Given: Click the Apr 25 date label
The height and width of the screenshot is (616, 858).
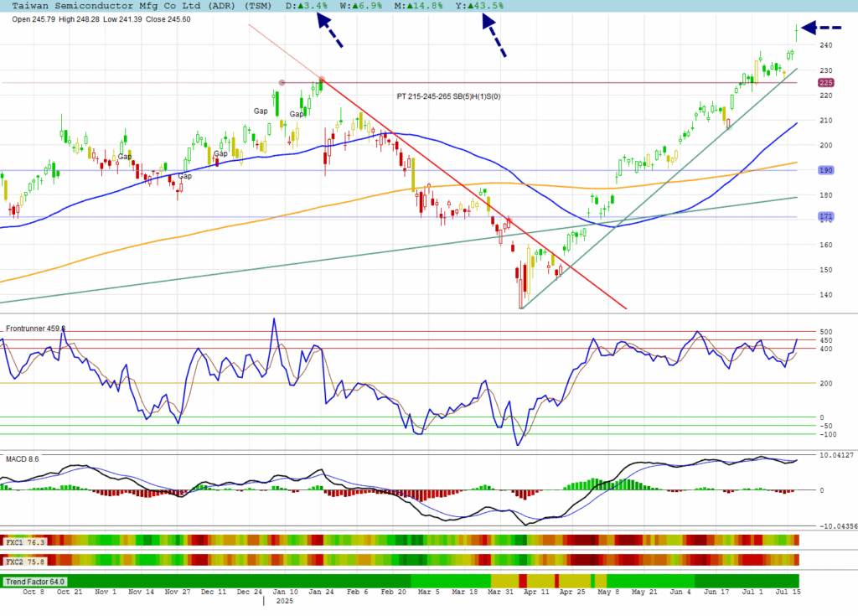Looking at the screenshot, I should [572, 592].
